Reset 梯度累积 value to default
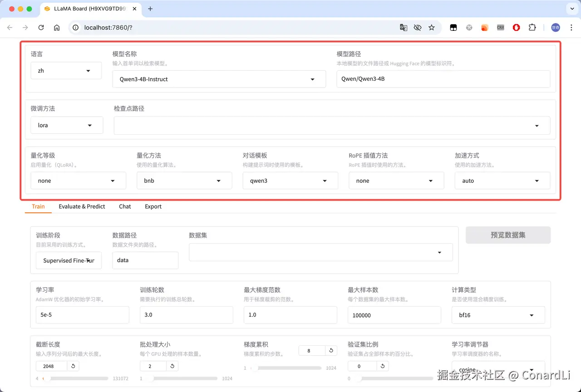This screenshot has width=581, height=392. coord(331,351)
